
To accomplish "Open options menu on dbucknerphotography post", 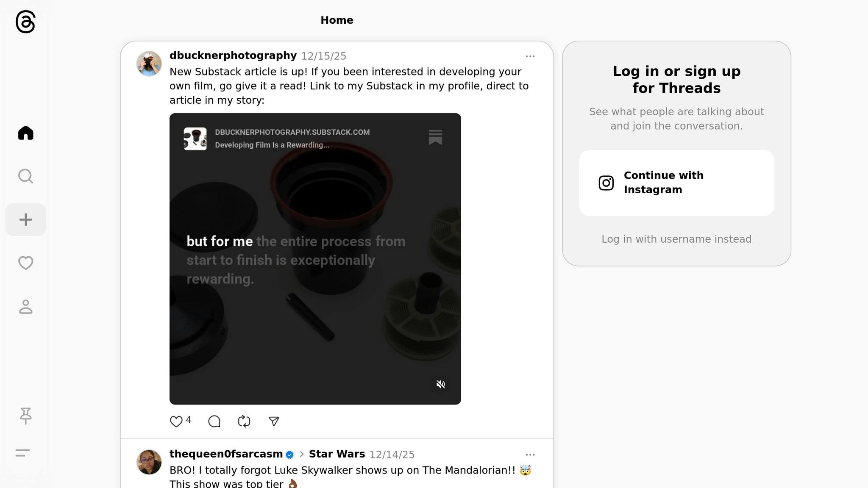I will [x=530, y=56].
